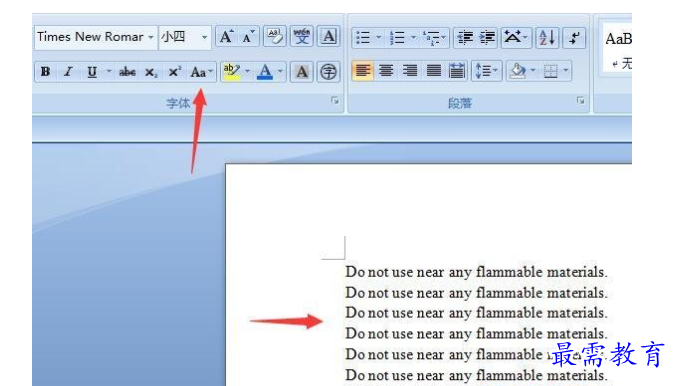Click the Multilevel List icon
The image size is (673, 386).
pyautogui.click(x=434, y=37)
